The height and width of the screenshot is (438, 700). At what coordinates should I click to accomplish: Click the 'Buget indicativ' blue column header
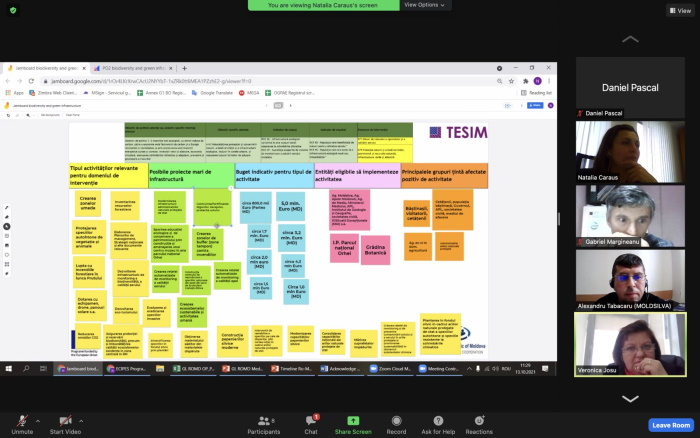(x=274, y=175)
